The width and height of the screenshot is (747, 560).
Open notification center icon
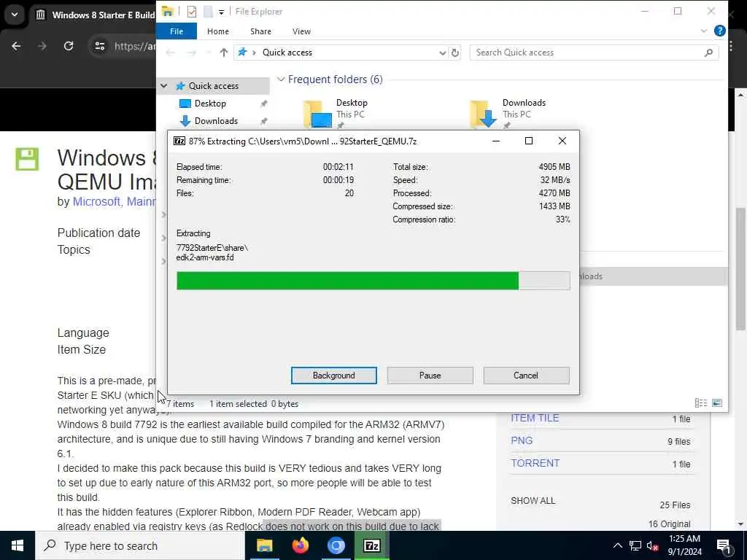click(724, 545)
